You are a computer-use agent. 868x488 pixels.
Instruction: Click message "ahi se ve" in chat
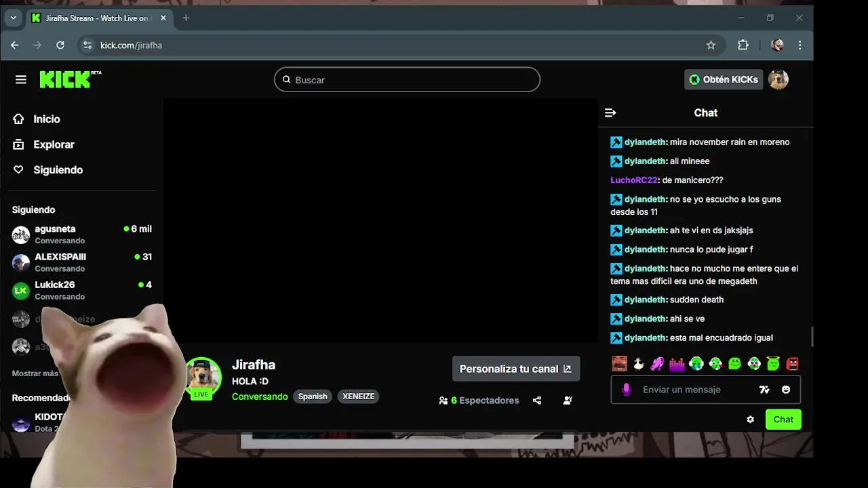(688, 319)
